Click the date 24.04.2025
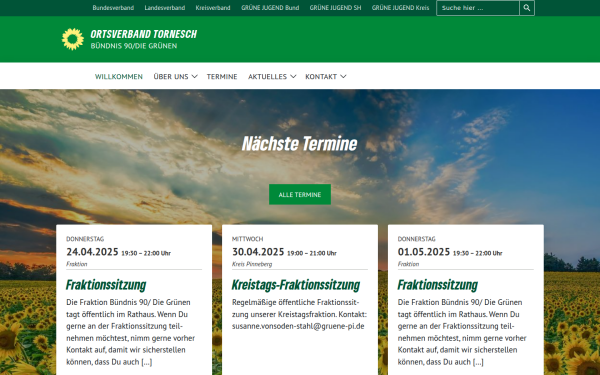The image size is (600, 375). (92, 252)
